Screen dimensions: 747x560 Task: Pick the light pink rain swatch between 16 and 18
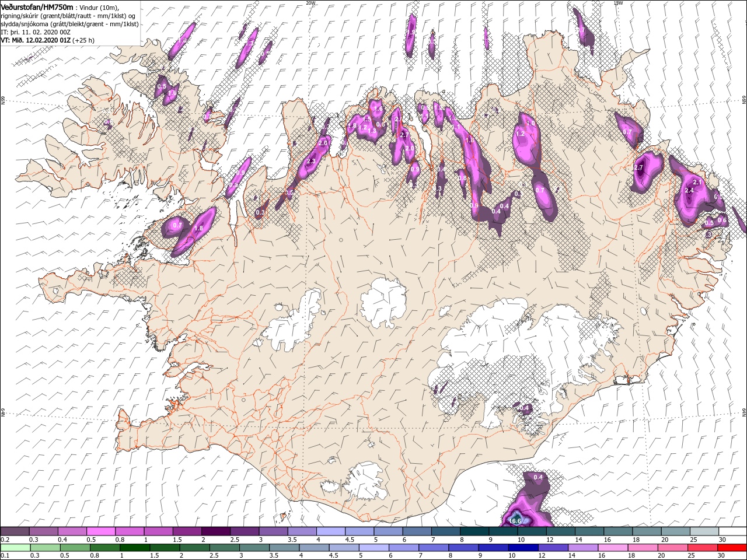[612, 548]
